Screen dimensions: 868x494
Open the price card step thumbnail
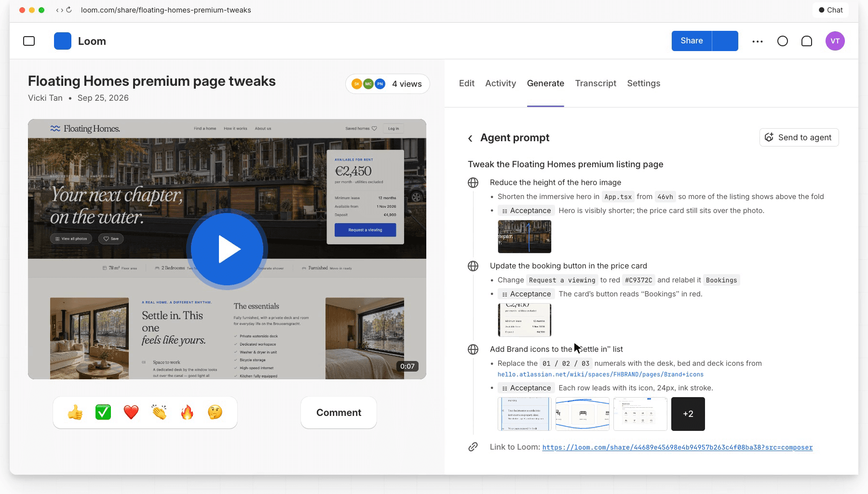(x=525, y=320)
